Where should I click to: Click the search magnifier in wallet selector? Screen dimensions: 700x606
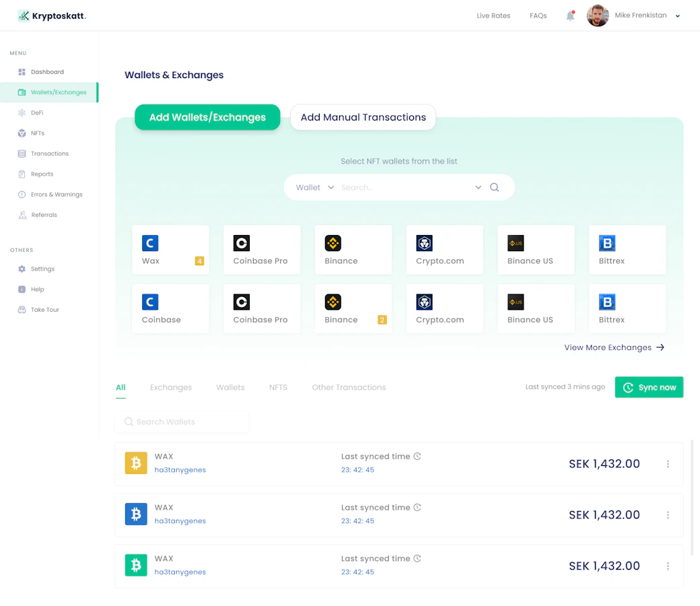pos(494,187)
